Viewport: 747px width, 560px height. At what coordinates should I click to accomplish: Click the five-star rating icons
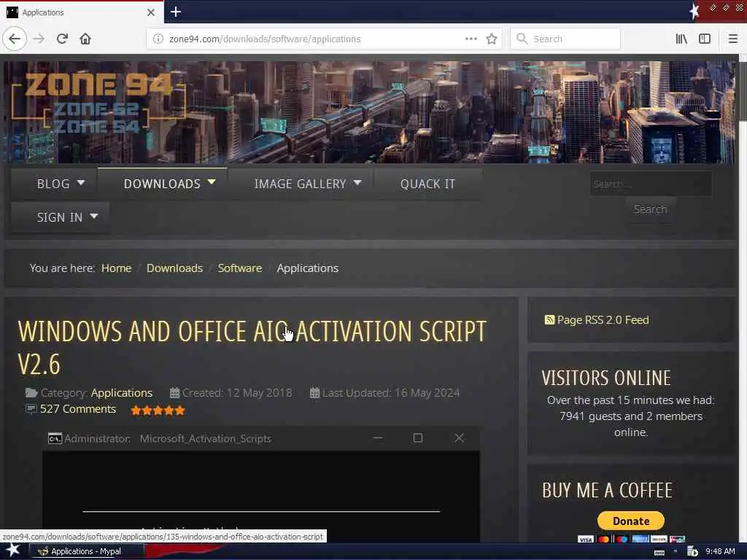158,410
